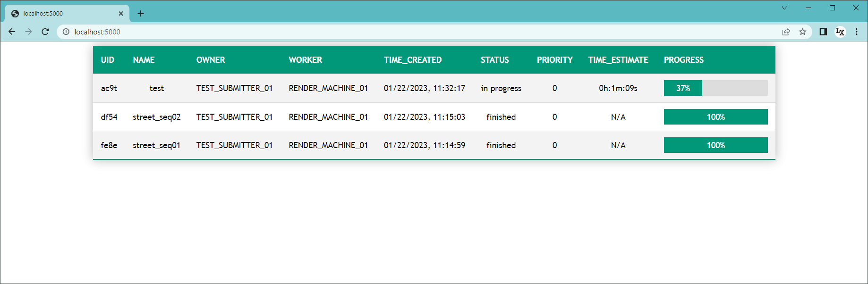Screen dimensions: 868x284
Task: Click finished status of street_seq01
Action: [x=501, y=145]
